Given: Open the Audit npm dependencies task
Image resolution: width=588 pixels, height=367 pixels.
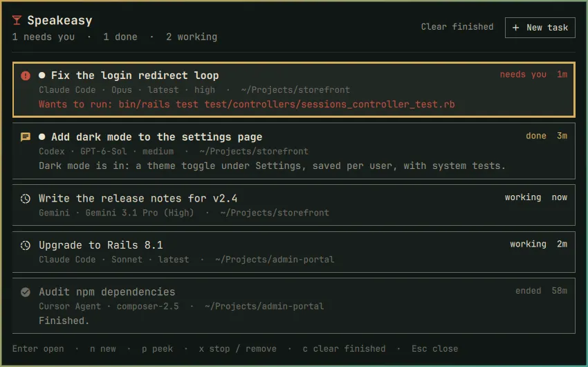Looking at the screenshot, I should 293,305.
